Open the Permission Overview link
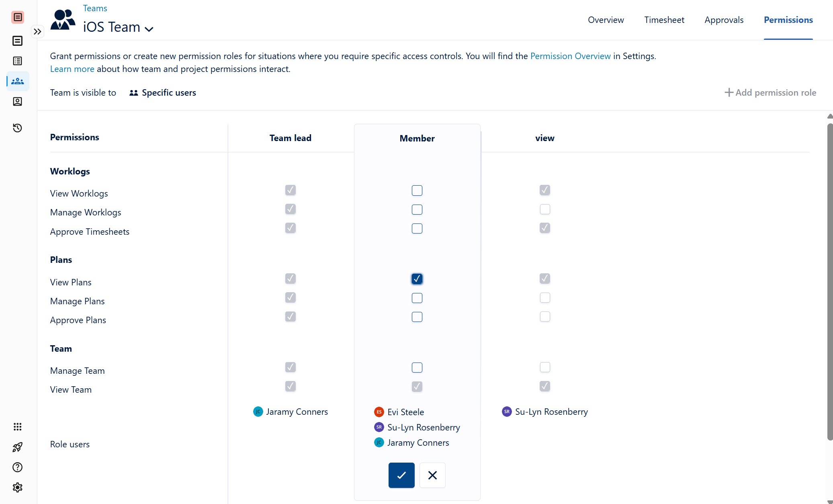This screenshot has width=833, height=504. coord(570,56)
